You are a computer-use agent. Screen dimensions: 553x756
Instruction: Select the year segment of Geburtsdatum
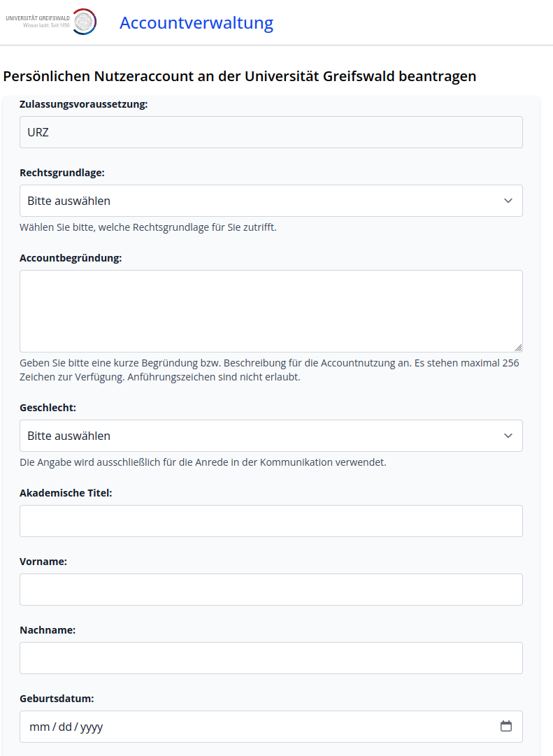[92, 727]
